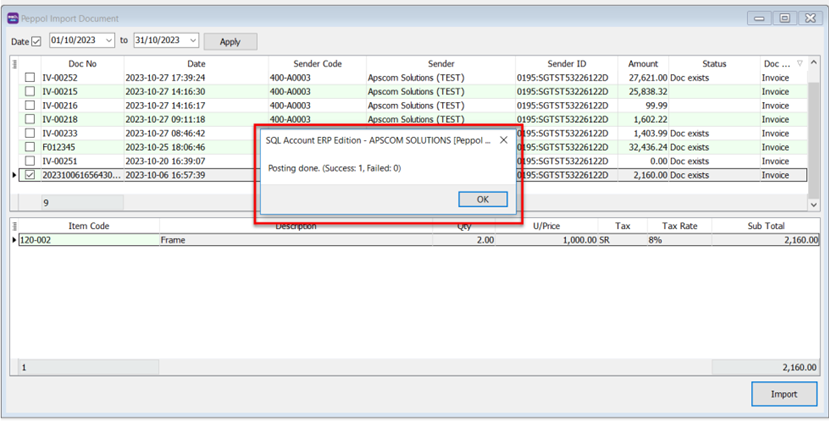Tick the checkbox for F012345
Image resolution: width=829 pixels, height=422 pixels.
tap(29, 147)
